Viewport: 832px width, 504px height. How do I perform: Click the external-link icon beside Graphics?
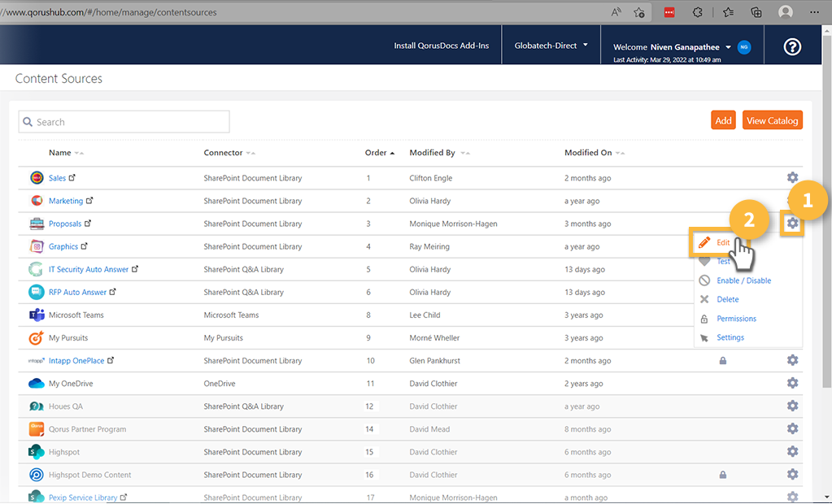pos(85,246)
